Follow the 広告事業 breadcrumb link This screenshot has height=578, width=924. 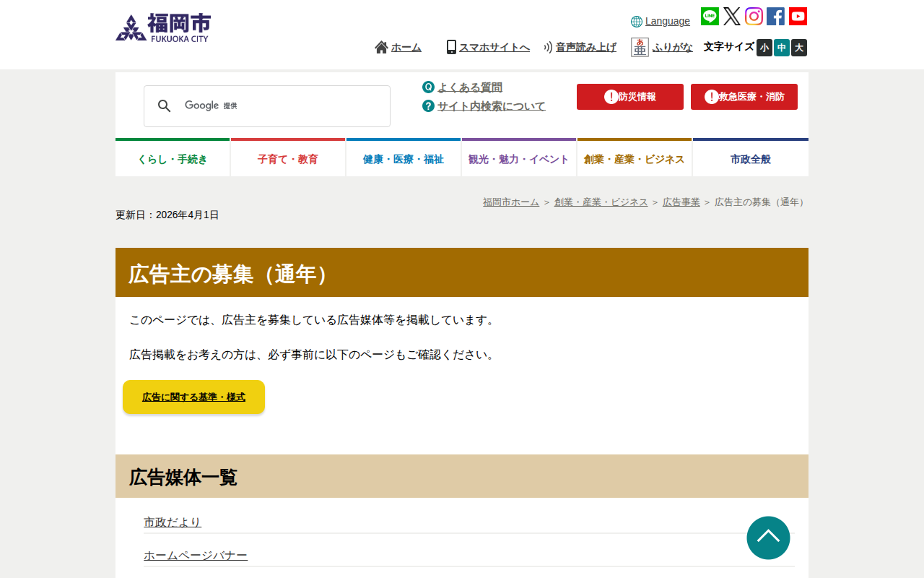pyautogui.click(x=681, y=202)
